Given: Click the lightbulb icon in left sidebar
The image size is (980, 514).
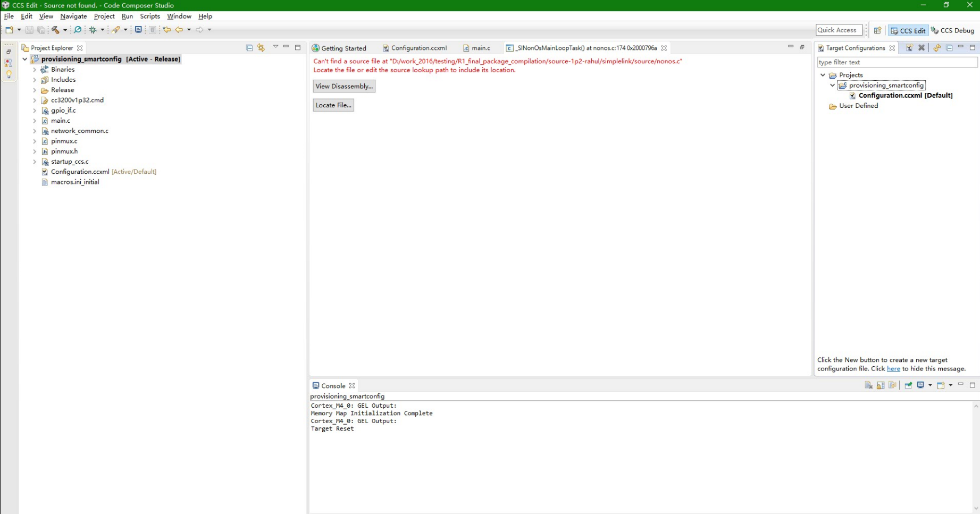Looking at the screenshot, I should 9,74.
